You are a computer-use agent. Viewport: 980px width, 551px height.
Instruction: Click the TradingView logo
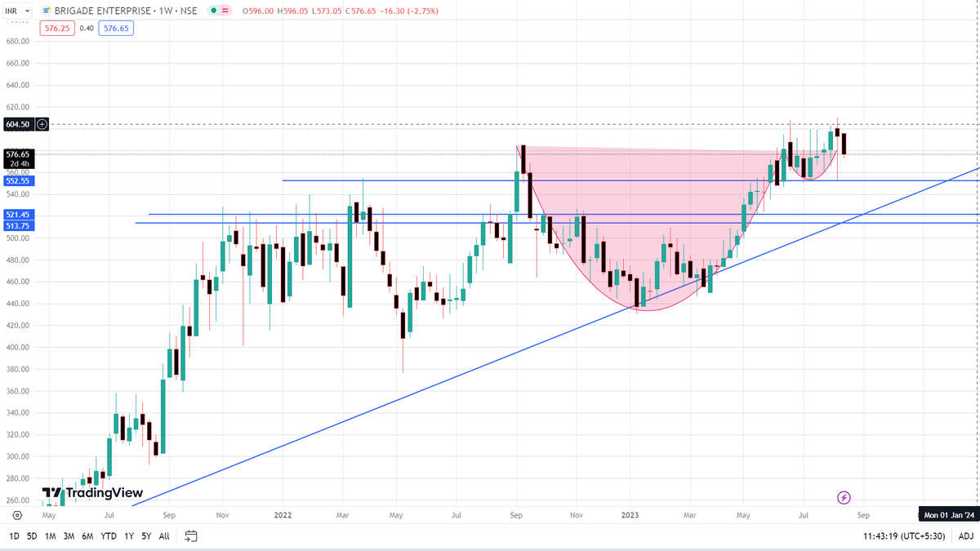click(92, 493)
